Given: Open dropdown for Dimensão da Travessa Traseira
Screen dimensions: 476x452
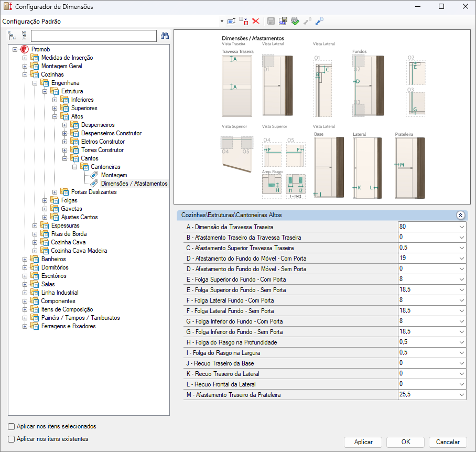Looking at the screenshot, I should point(461,227).
